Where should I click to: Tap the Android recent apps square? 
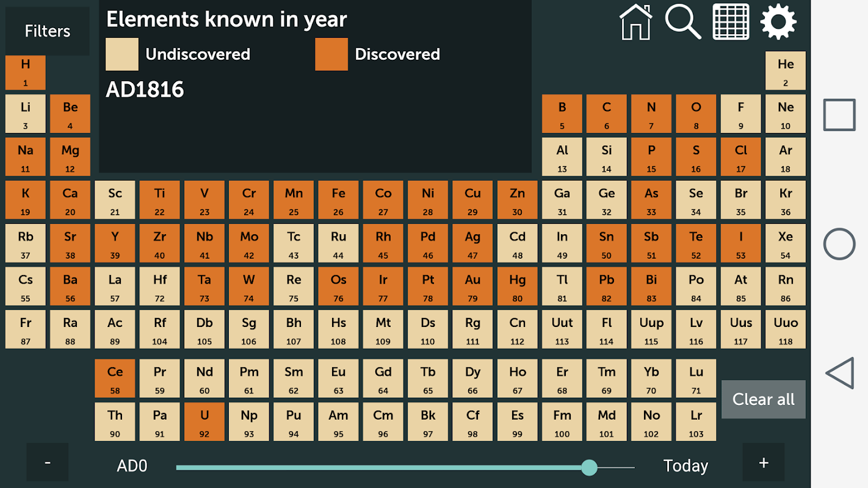click(x=839, y=115)
